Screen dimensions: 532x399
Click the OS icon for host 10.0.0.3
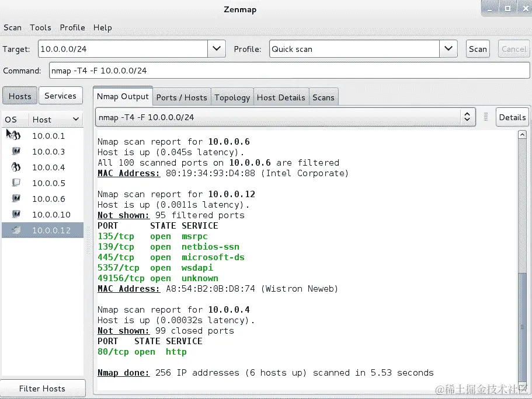click(x=16, y=151)
